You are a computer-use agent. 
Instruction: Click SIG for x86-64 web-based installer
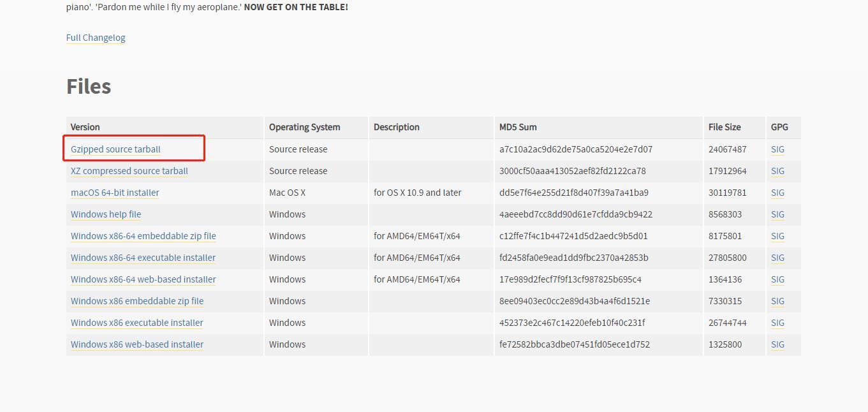tap(777, 279)
